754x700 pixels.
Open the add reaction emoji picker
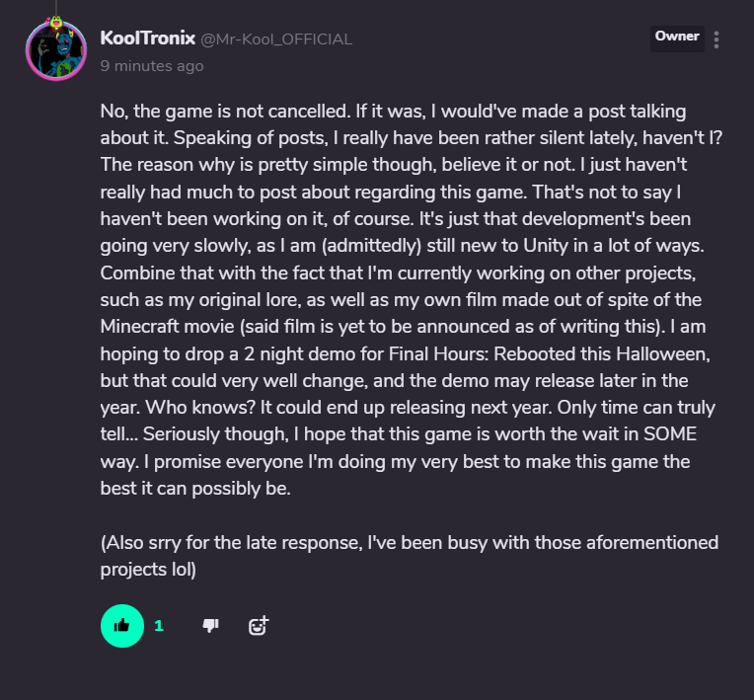258,625
